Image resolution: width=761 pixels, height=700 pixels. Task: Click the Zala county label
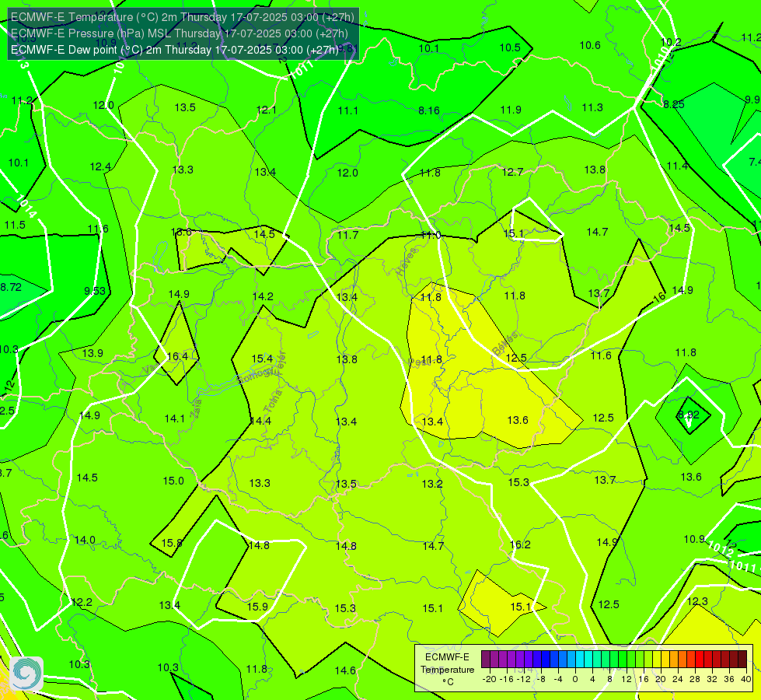tap(197, 408)
